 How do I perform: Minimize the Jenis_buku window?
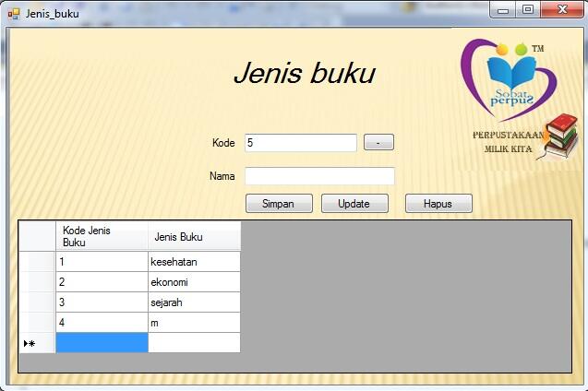point(503,10)
